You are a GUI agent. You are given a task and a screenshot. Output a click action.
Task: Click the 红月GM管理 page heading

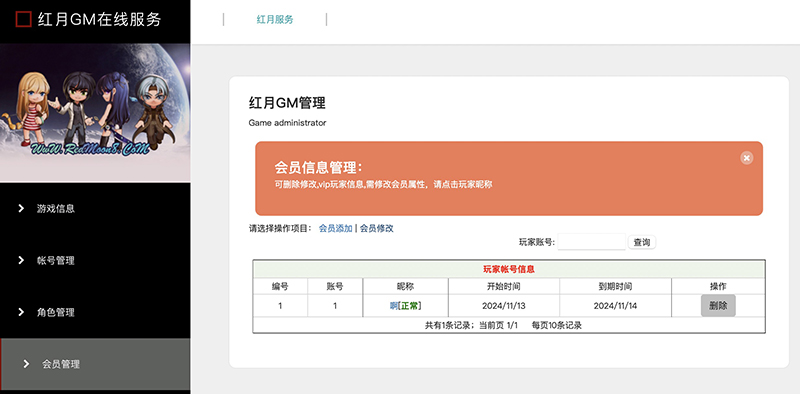coord(287,103)
